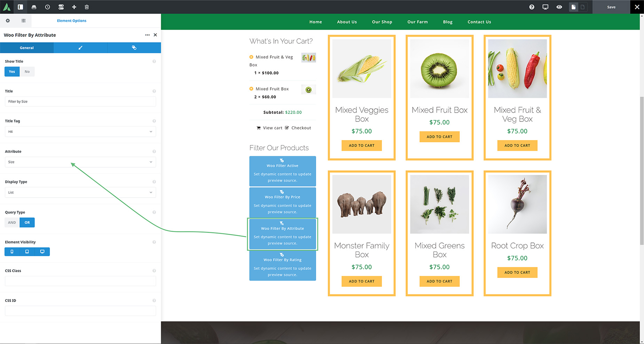The width and height of the screenshot is (644, 344).
Task: Open the Contact Us menu item
Action: [x=479, y=22]
